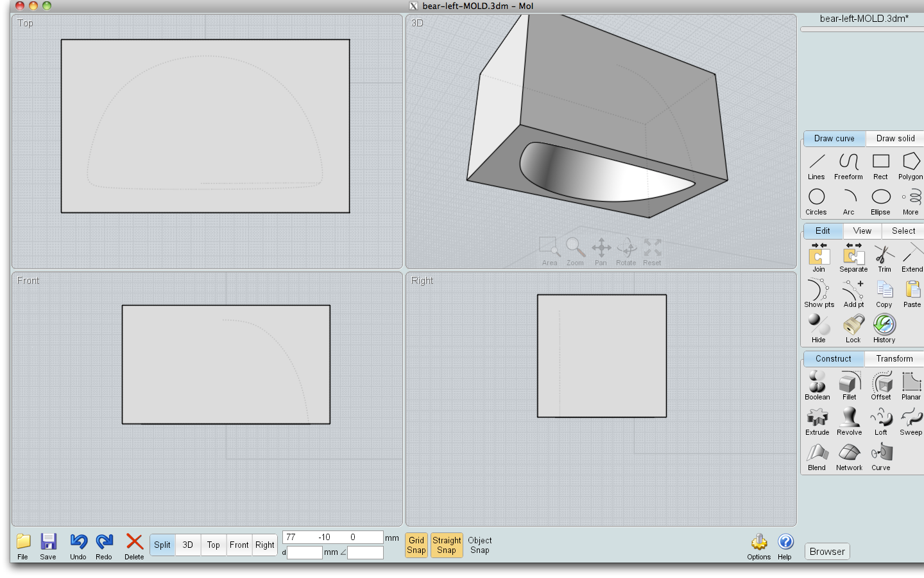Toggle Straight Snap off
The height and width of the screenshot is (578, 924).
pyautogui.click(x=447, y=545)
